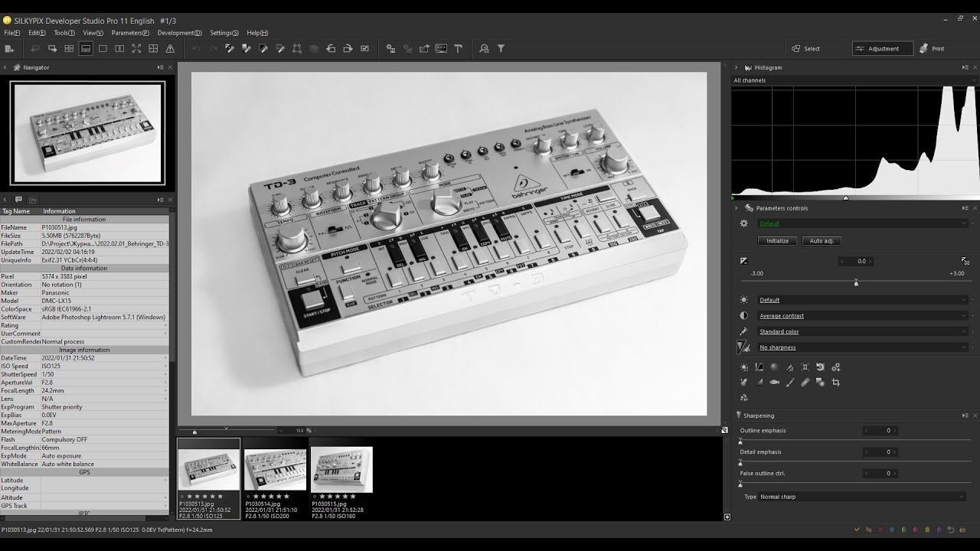Viewport: 980px width, 551px height.
Task: Select combination preview and thumbnail mode
Action: click(x=86, y=48)
